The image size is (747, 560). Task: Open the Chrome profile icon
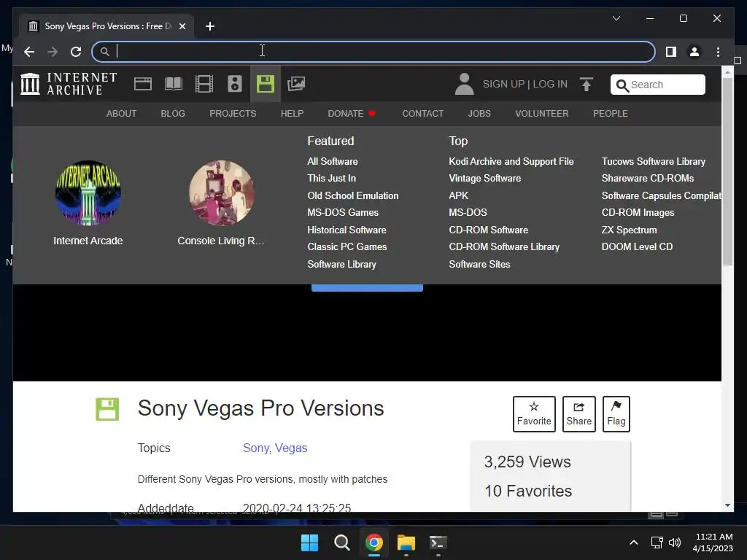pos(694,52)
